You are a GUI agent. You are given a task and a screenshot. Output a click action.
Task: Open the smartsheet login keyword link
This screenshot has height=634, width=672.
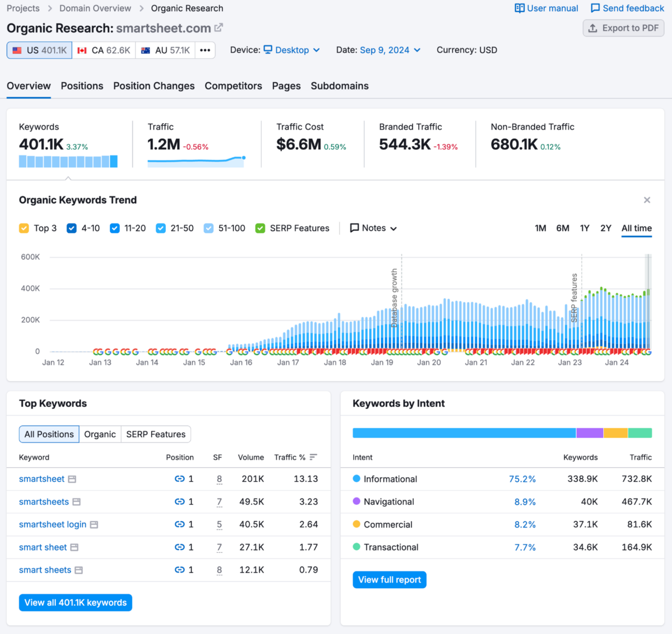[x=53, y=524]
